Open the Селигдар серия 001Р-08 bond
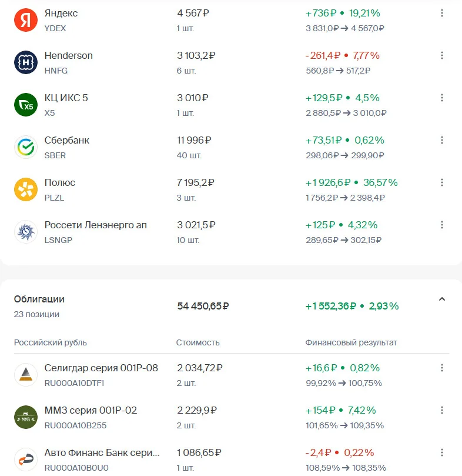The image size is (462, 476). tap(101, 368)
